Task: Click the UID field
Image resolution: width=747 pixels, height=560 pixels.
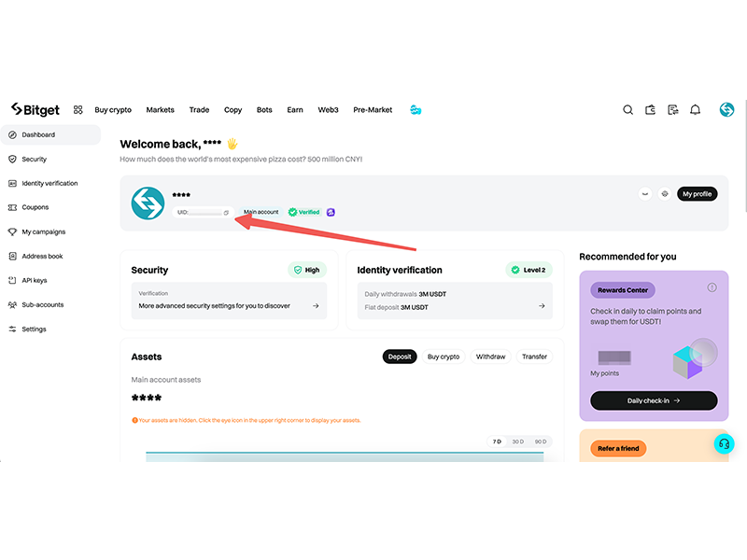Action: click(x=203, y=213)
